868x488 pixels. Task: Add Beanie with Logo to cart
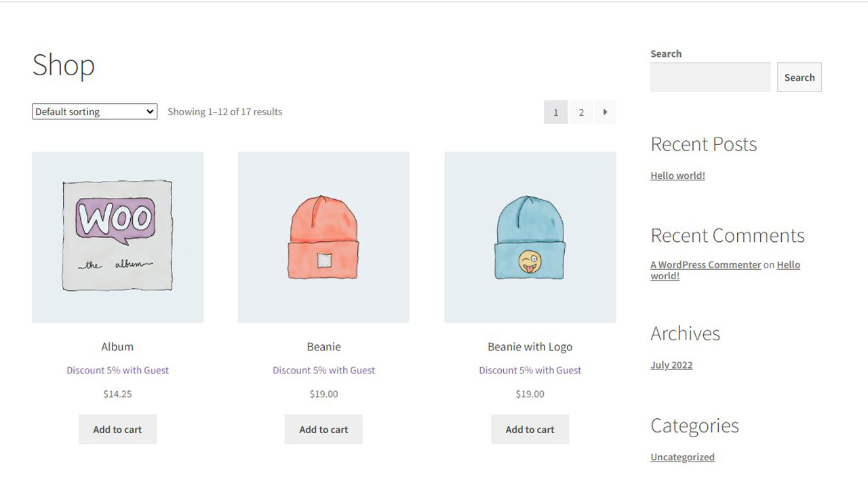click(530, 429)
